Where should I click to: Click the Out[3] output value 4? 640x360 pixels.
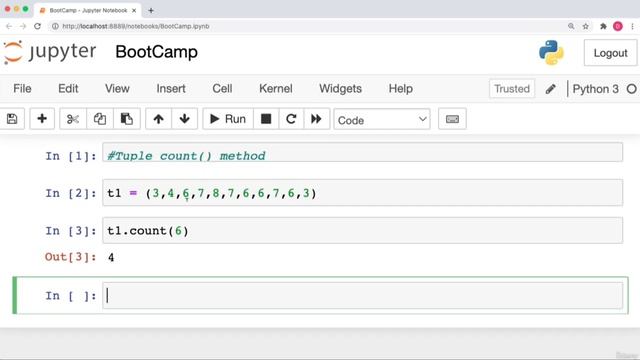pyautogui.click(x=111, y=258)
